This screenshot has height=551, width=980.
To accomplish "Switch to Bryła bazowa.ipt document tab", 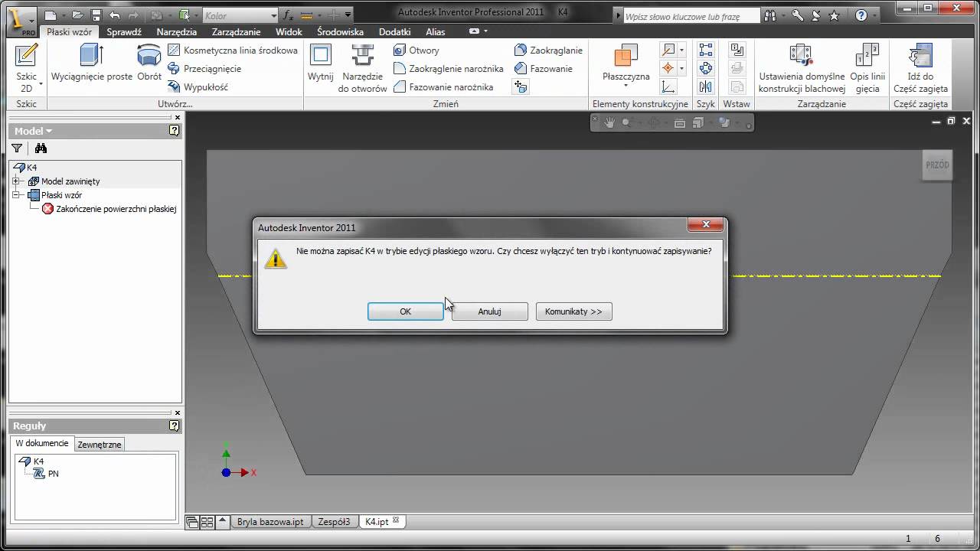I will [270, 522].
